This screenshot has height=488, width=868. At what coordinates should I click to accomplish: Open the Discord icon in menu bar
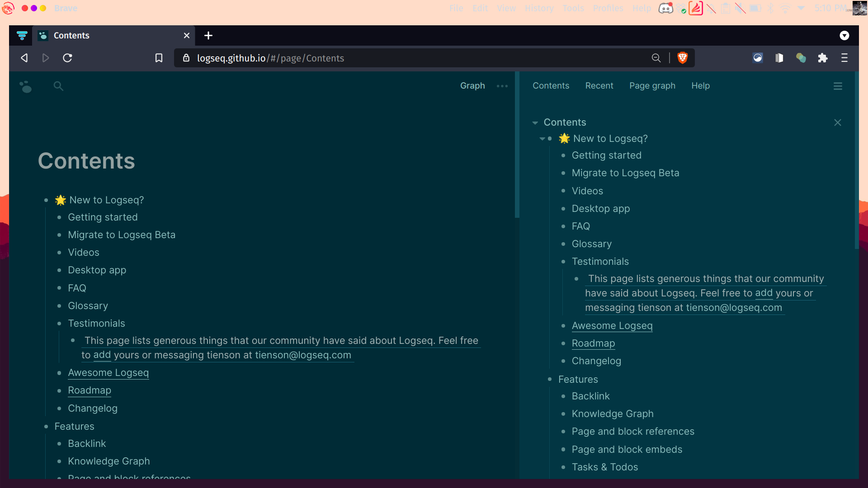pyautogui.click(x=666, y=8)
